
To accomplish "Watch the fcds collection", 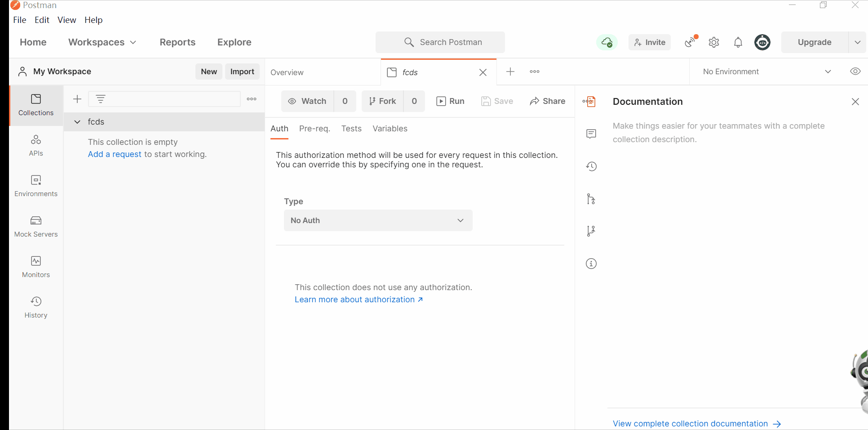I will pos(308,101).
